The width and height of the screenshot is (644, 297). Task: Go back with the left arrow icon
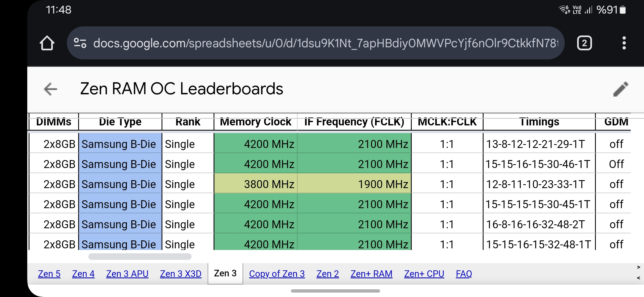50,89
